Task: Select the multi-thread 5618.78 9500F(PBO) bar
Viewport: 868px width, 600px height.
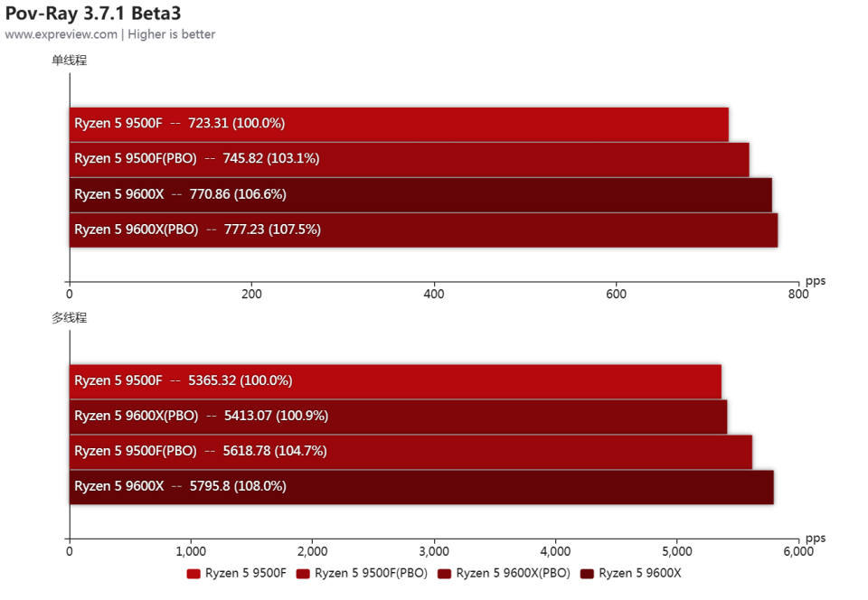Action: [x=410, y=452]
